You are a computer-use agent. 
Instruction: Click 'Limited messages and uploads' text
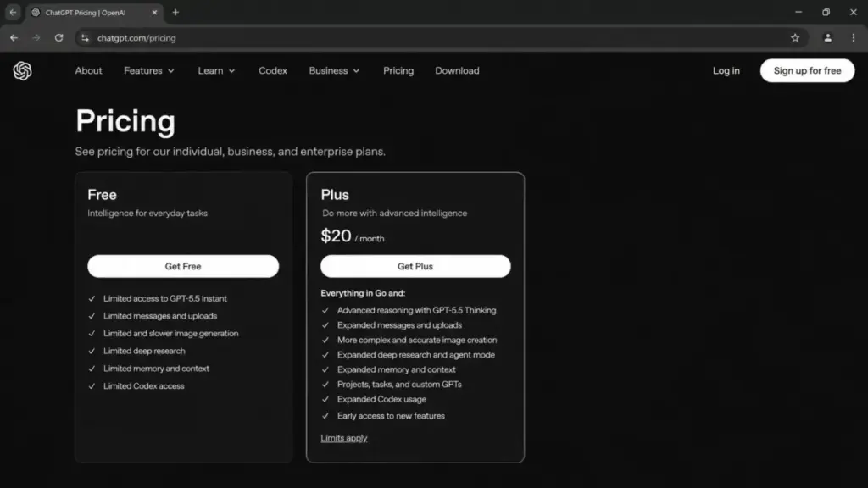pos(160,316)
